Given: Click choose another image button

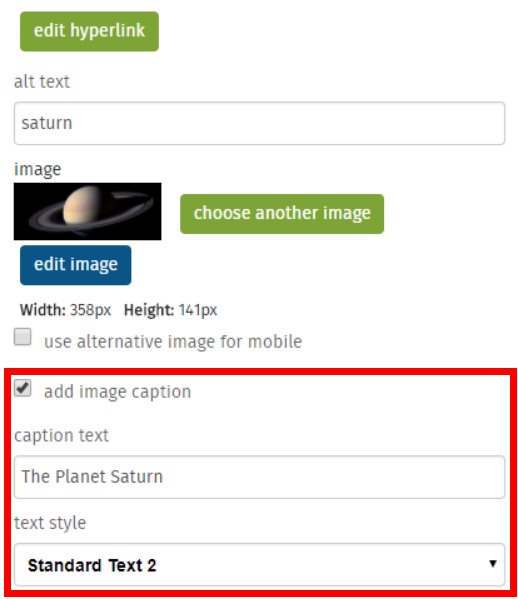Looking at the screenshot, I should (x=282, y=214).
